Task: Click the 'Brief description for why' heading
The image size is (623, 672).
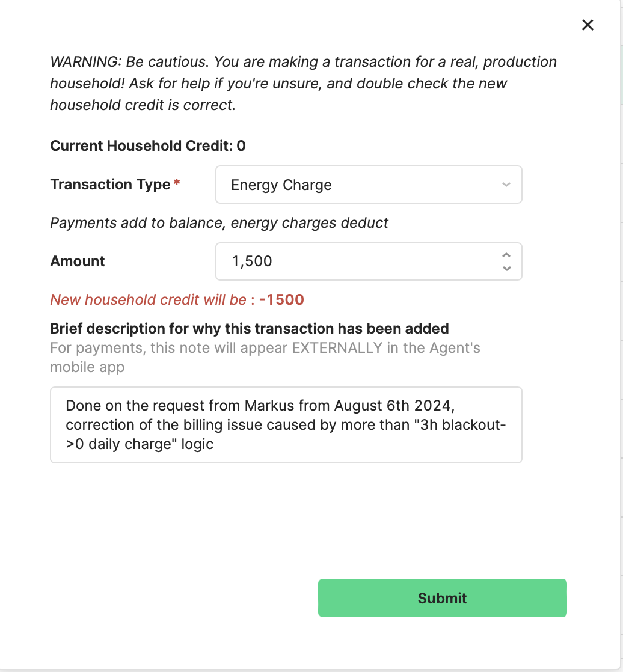Action: [x=250, y=328]
